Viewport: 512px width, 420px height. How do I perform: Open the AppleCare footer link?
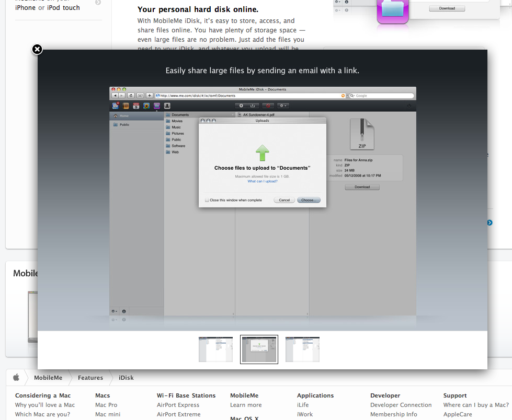point(458,414)
